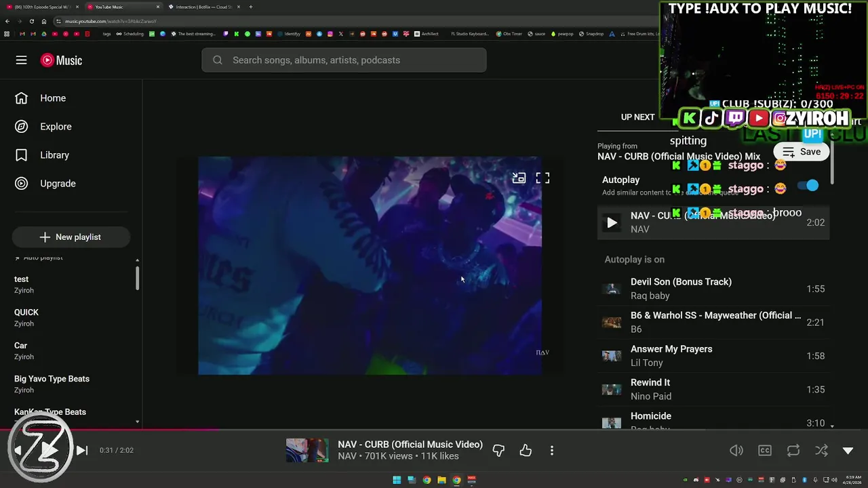Toggle repeat mode

[793, 451]
